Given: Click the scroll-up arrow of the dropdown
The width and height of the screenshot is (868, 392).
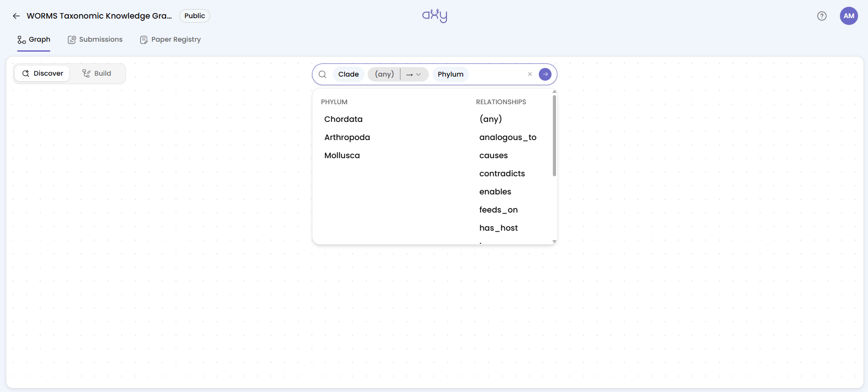Looking at the screenshot, I should (554, 92).
